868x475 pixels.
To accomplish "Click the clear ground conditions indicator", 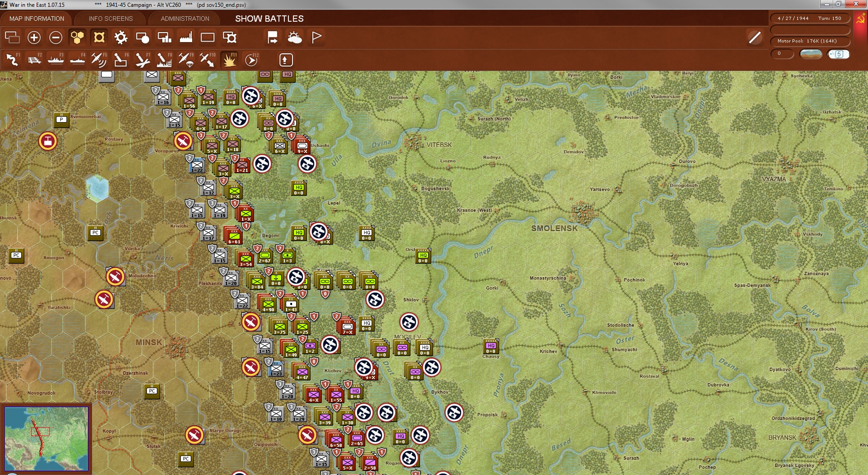I will point(811,54).
